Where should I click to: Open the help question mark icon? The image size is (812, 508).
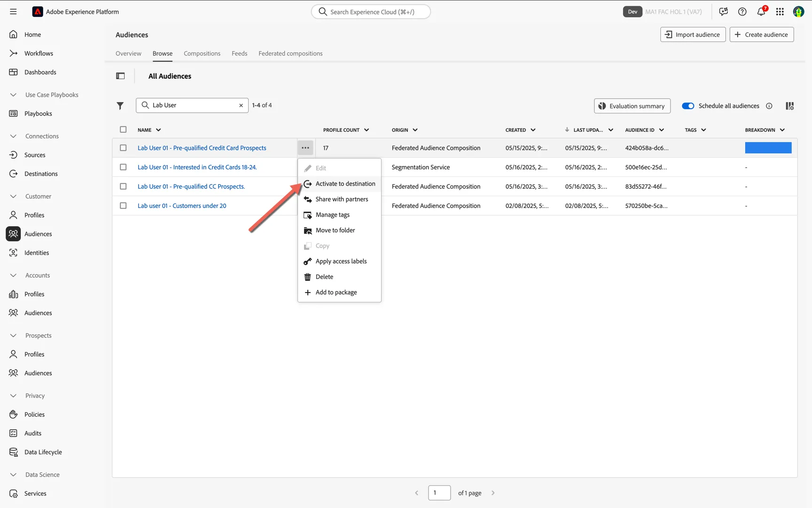pos(742,12)
